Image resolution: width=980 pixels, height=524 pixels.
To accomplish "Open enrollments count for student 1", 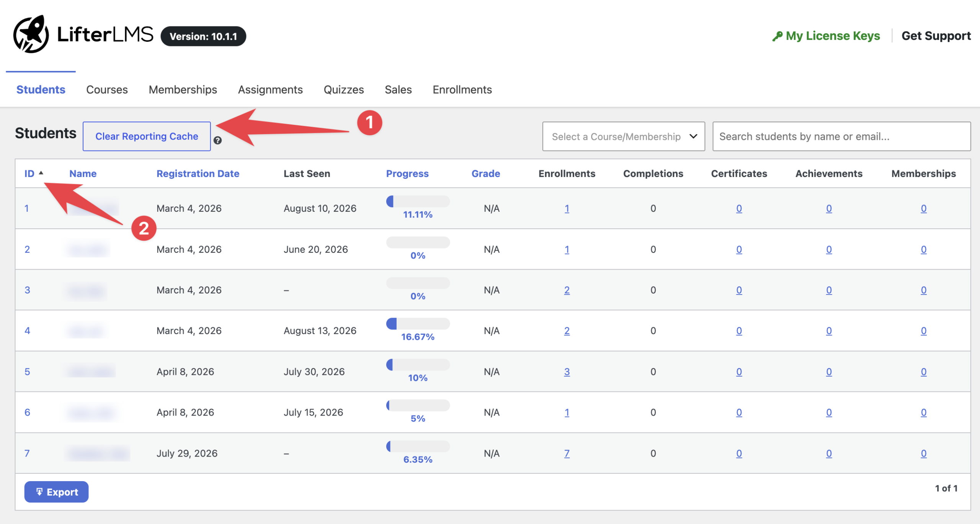I will point(567,208).
